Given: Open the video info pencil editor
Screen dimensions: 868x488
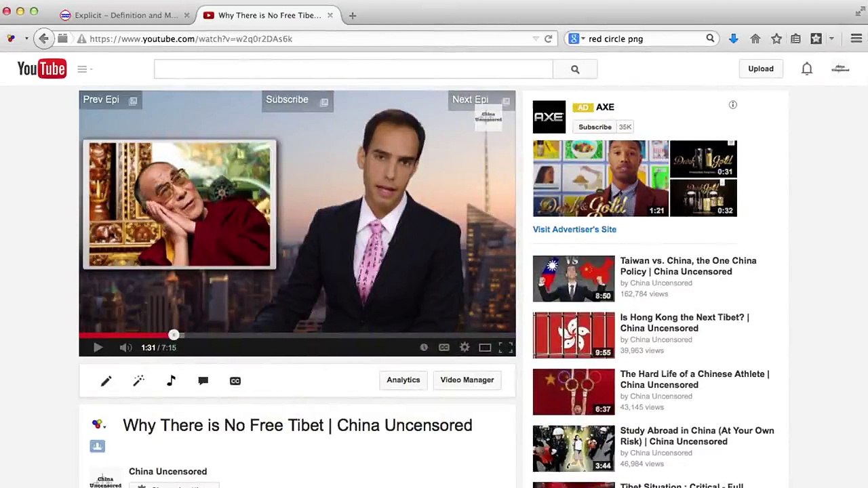Looking at the screenshot, I should (x=106, y=381).
